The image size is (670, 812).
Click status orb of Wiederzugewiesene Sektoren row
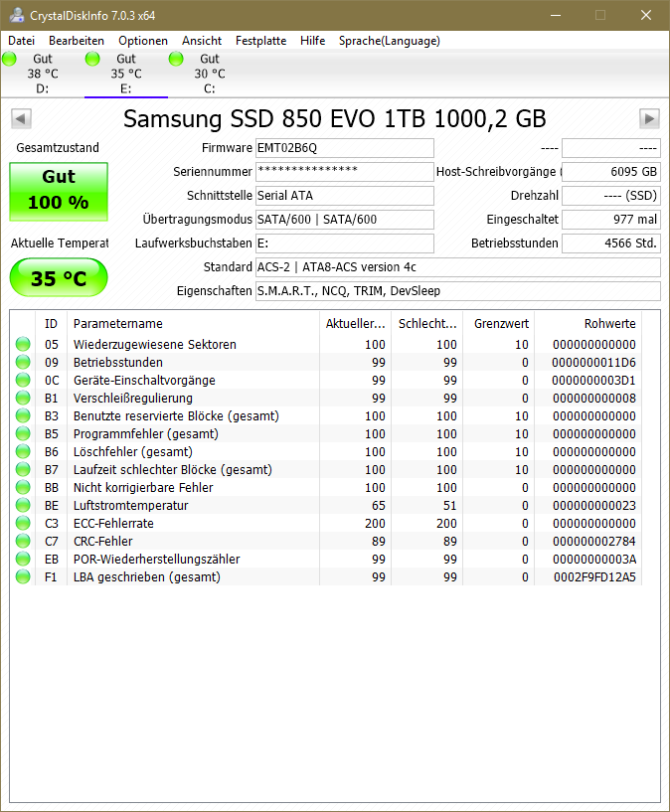coord(23,344)
